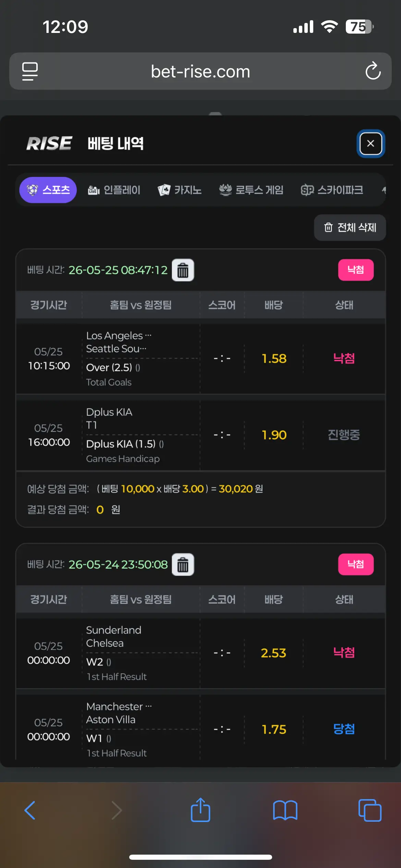Go back with Safari back arrow
The width and height of the screenshot is (401, 868).
[30, 810]
